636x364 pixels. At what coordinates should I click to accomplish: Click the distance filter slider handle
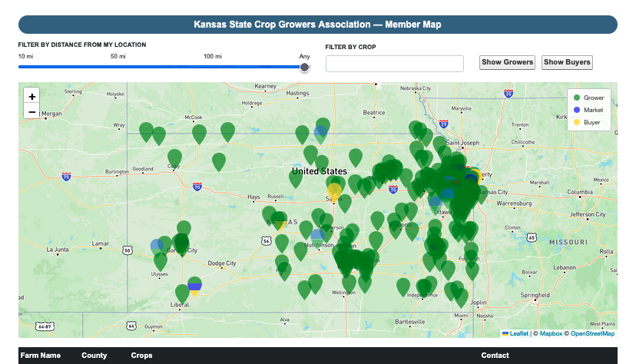[x=305, y=68]
